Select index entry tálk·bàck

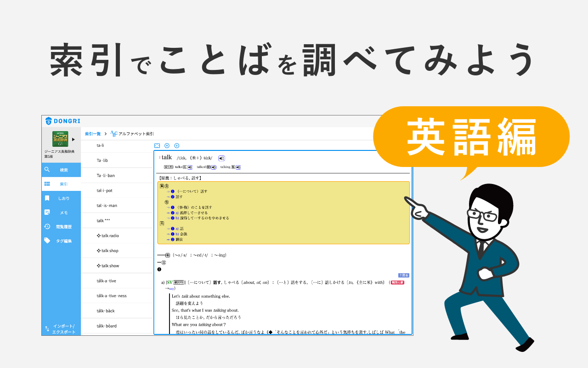(117, 311)
